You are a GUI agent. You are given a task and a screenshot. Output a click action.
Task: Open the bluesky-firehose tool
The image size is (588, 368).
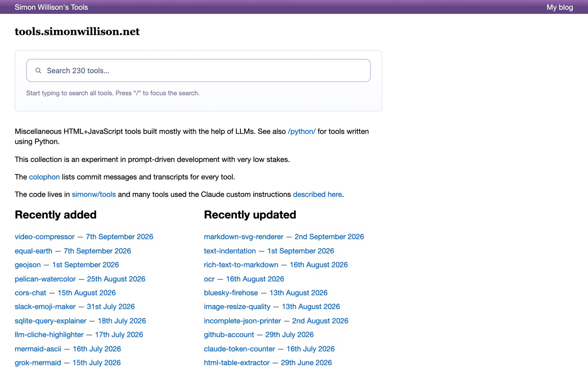click(231, 293)
